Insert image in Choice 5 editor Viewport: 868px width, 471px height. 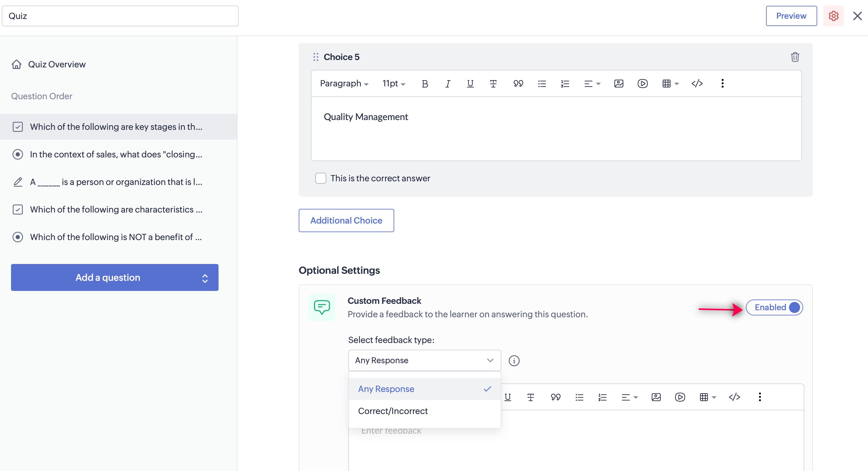click(x=618, y=84)
